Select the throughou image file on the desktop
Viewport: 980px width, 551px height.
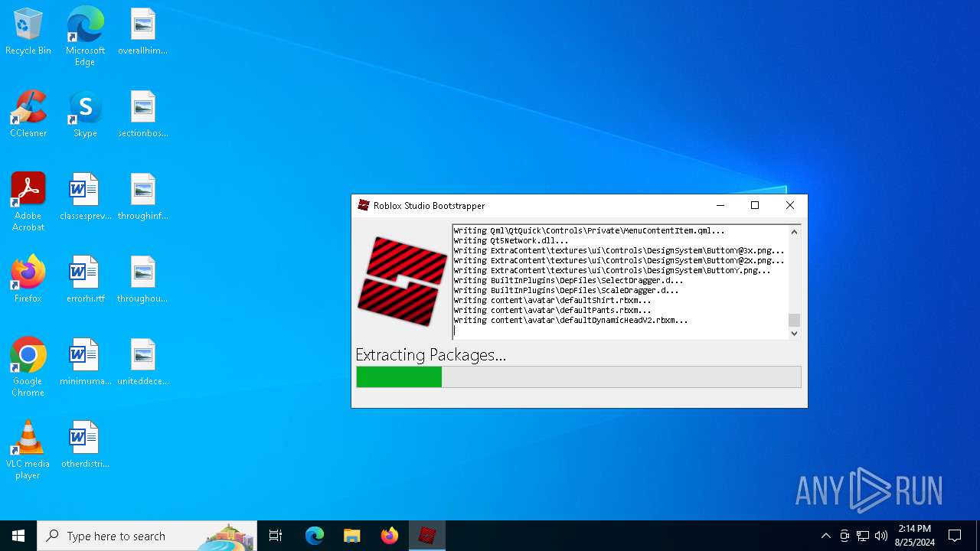142,280
